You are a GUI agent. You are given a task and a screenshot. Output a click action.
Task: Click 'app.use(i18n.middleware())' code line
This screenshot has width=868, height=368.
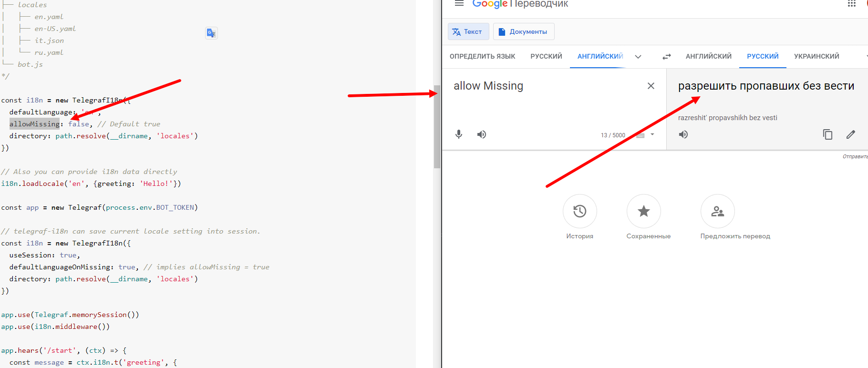55,327
